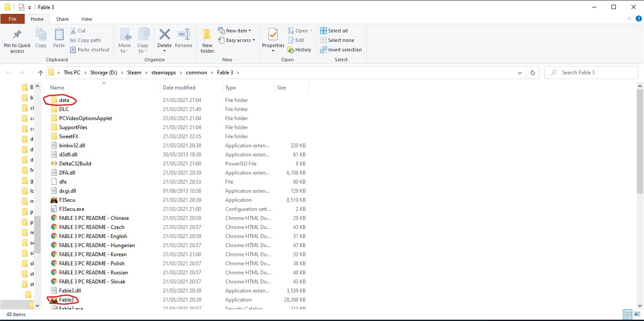Image resolution: width=644 pixels, height=321 pixels.
Task: Expand address bar history dropdown
Action: coord(520,73)
